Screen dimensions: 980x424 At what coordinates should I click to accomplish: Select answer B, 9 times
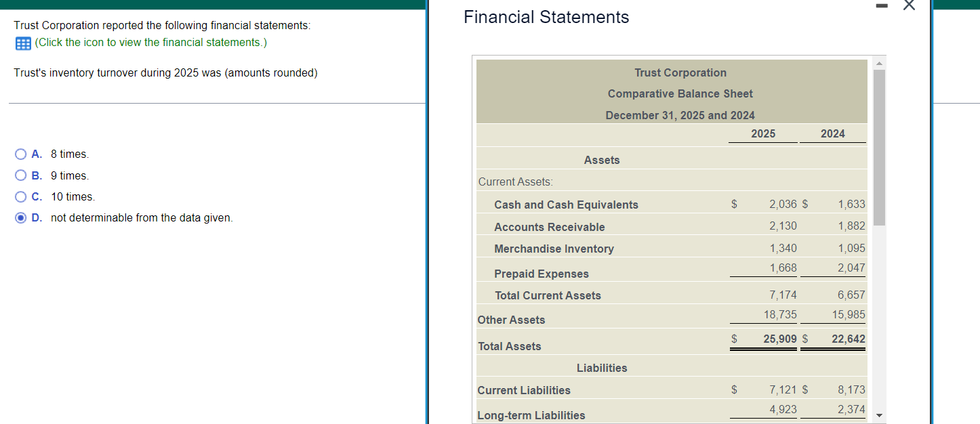20,175
